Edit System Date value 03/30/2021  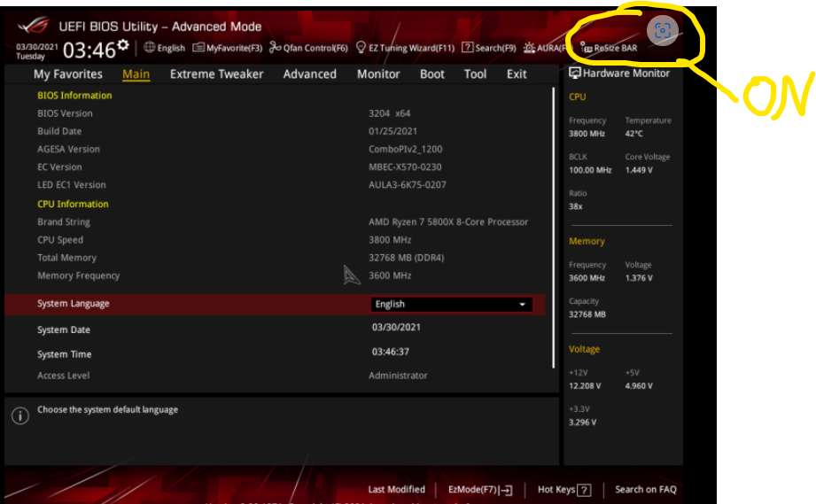pos(396,327)
